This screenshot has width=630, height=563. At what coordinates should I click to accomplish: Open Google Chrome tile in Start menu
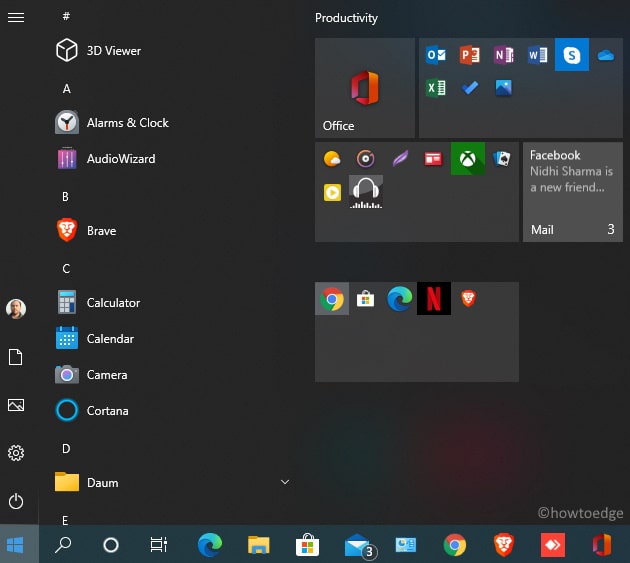click(x=332, y=298)
